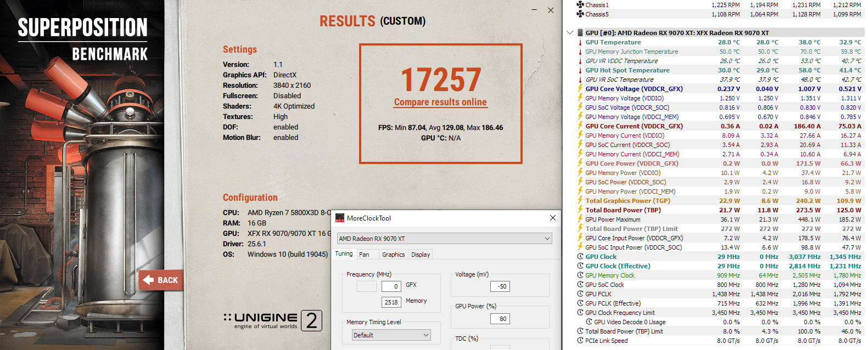868x350 pixels.
Task: Select the GPU Memory Current (VDDIO) row label
Action: coord(625,136)
